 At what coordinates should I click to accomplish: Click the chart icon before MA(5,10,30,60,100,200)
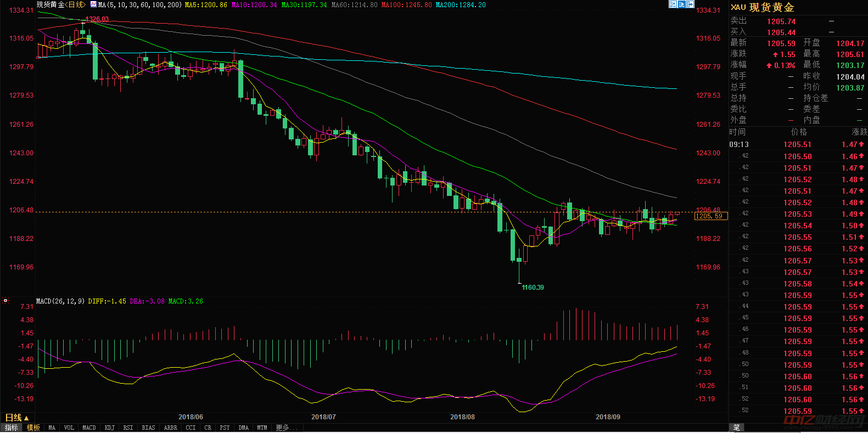tap(93, 4)
